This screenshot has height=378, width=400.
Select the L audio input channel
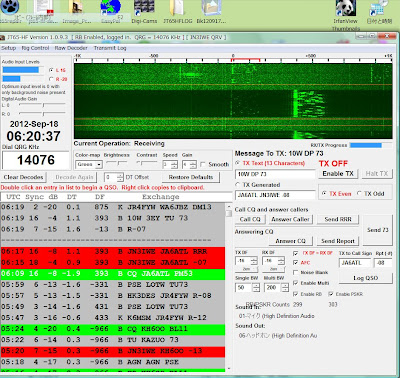coord(51,70)
